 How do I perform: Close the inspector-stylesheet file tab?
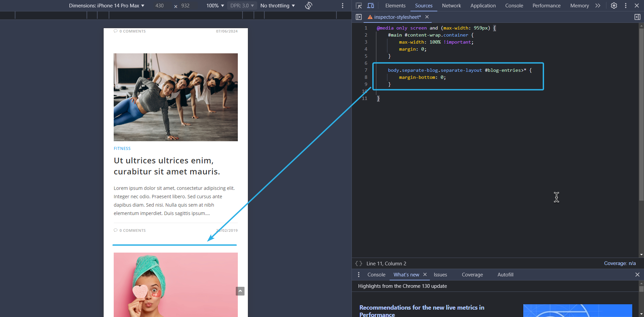(x=427, y=17)
